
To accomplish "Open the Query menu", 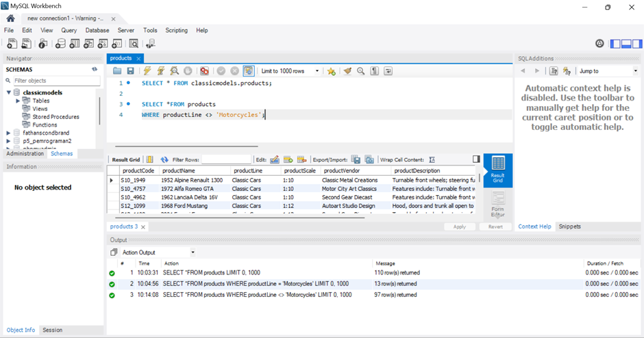I will (x=69, y=30).
